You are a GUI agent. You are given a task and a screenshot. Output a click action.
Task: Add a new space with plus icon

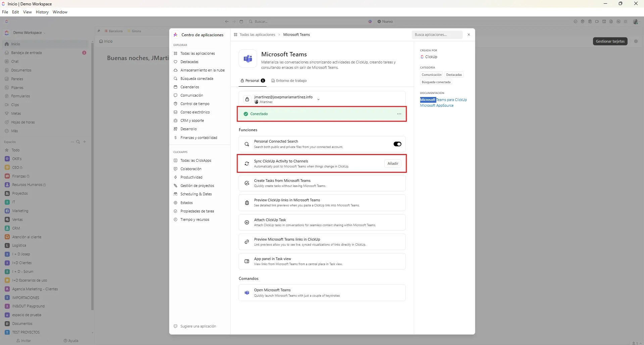(85, 142)
